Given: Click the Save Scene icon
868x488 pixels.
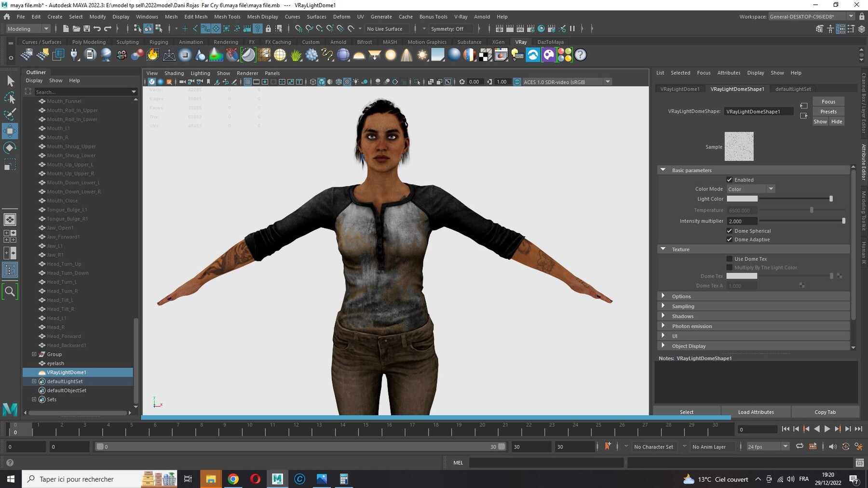Looking at the screenshot, I should pos(87,29).
